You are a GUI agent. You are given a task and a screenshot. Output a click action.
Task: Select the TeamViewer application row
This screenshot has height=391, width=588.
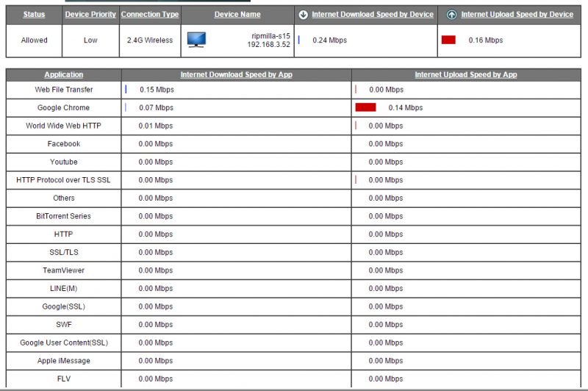point(63,270)
